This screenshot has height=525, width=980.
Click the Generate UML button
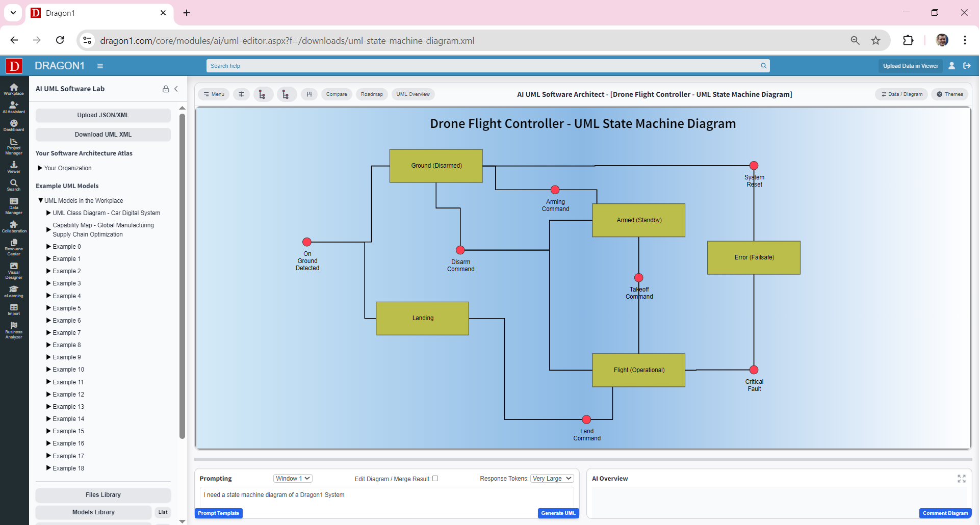(558, 513)
